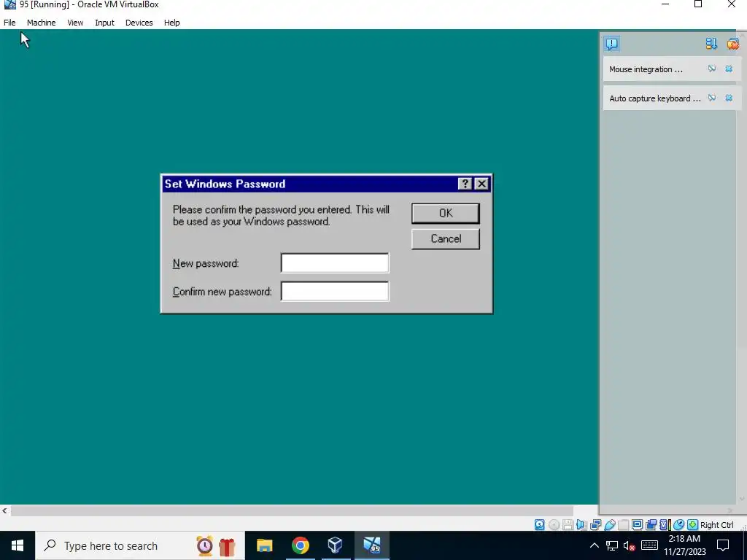
Task: Click the muted volume tray icon
Action: 630,545
